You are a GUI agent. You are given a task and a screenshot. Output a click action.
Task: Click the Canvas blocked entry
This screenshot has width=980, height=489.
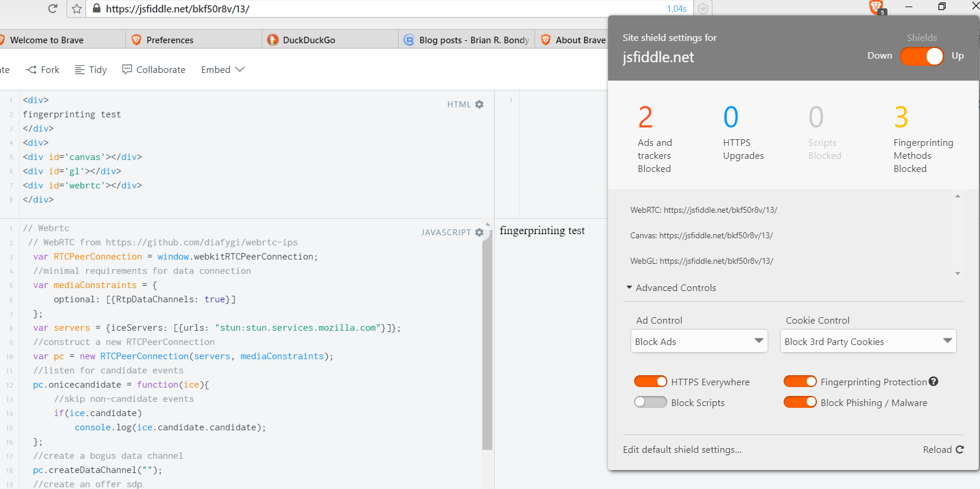tap(701, 235)
